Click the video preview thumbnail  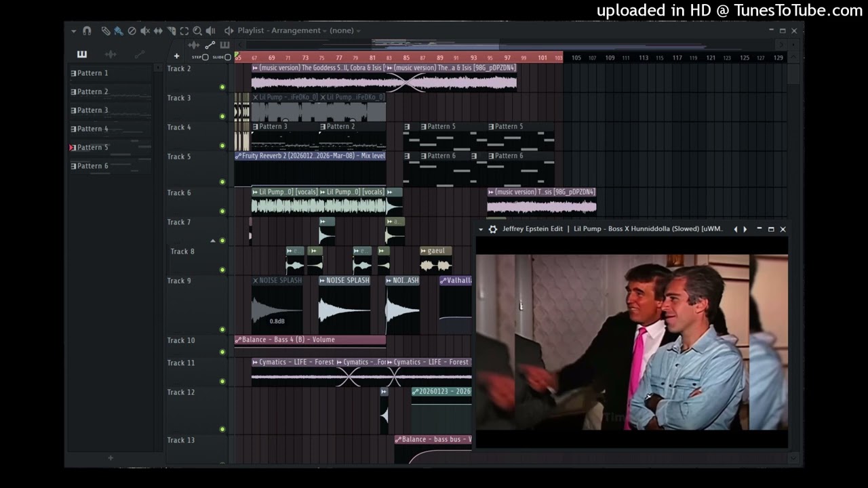(632, 342)
